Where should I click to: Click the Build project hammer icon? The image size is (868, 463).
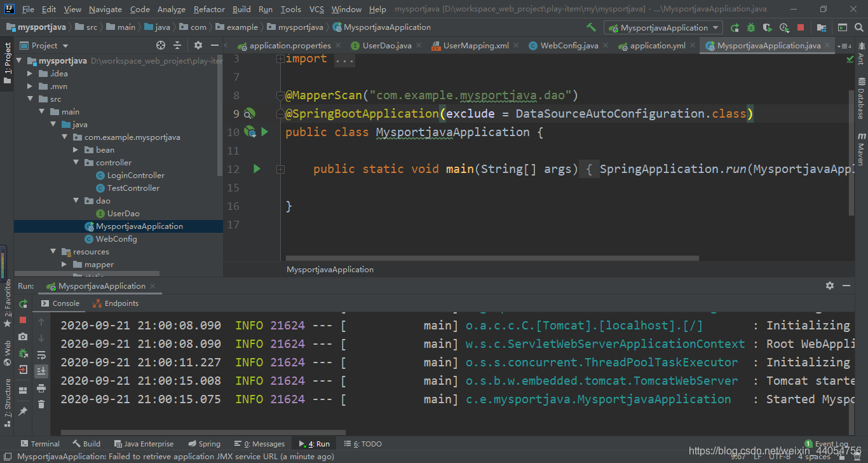(592, 27)
